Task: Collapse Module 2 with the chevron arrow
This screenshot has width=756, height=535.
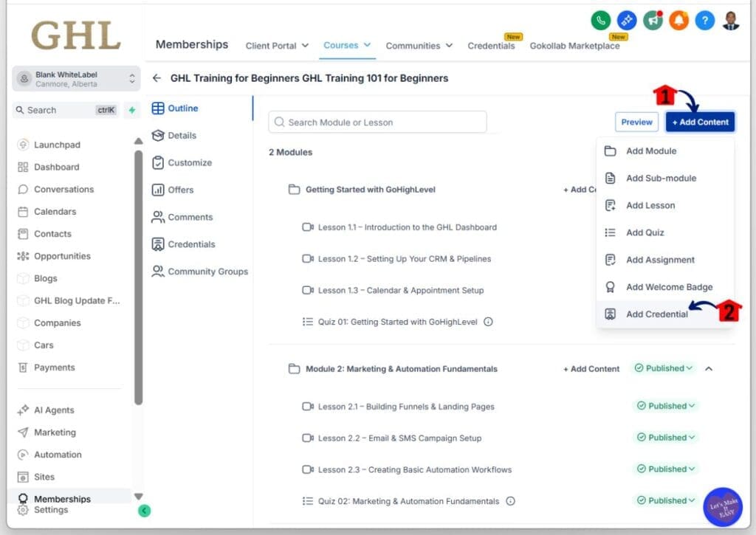Action: click(709, 368)
